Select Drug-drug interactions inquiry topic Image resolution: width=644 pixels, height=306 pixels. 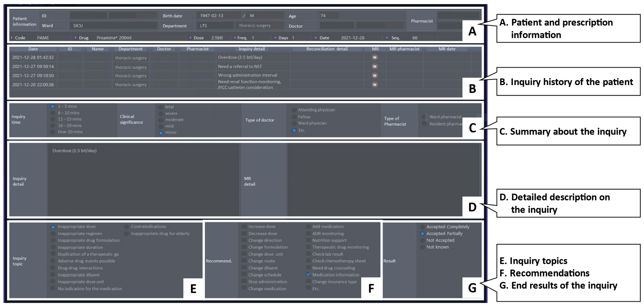[53, 268]
